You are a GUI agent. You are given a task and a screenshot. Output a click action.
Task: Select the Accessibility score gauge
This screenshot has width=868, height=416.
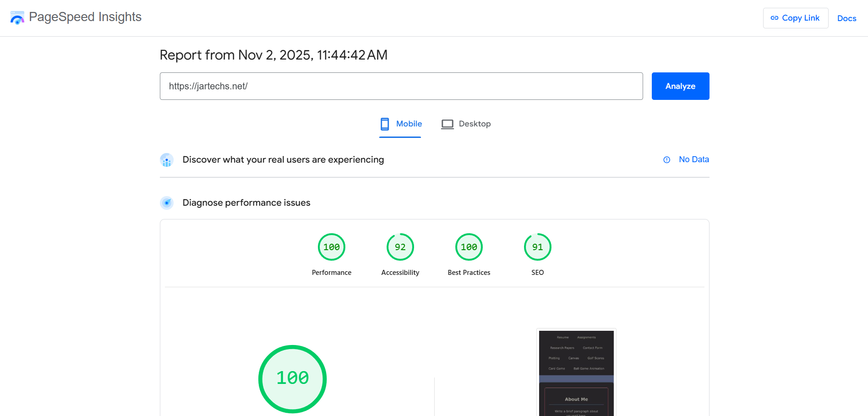[x=400, y=246]
